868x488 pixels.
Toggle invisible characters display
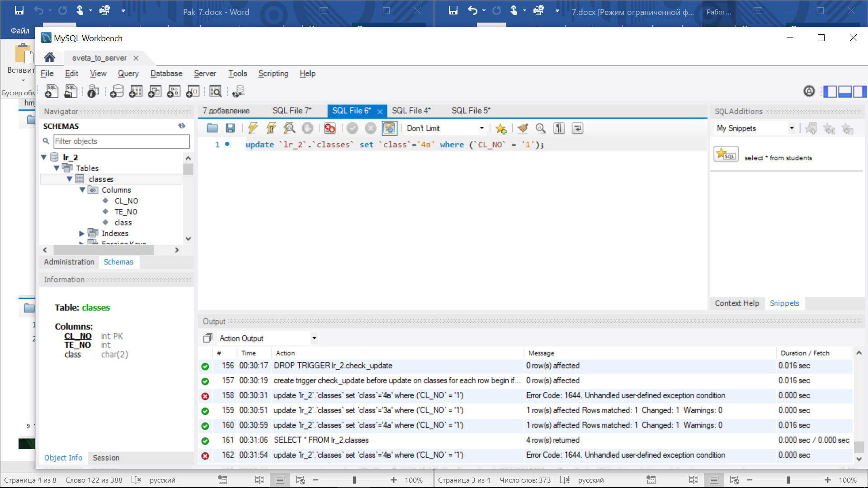pos(559,128)
